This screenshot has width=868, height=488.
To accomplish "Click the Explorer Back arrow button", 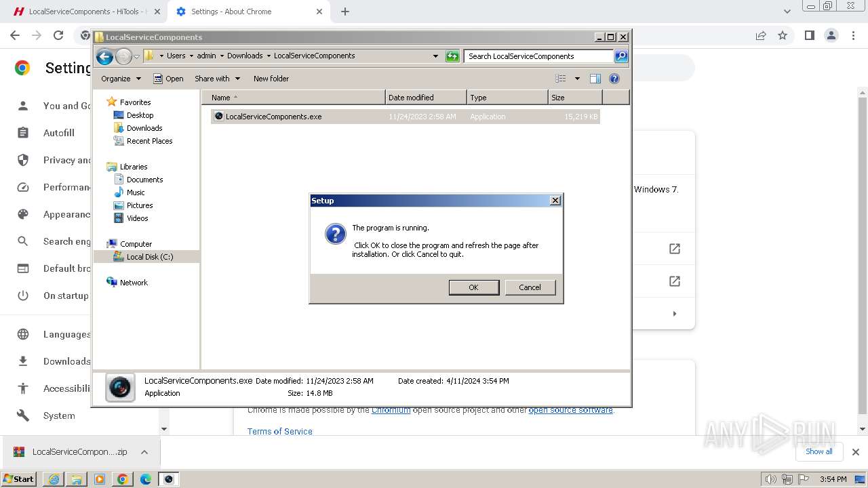I will pos(104,56).
